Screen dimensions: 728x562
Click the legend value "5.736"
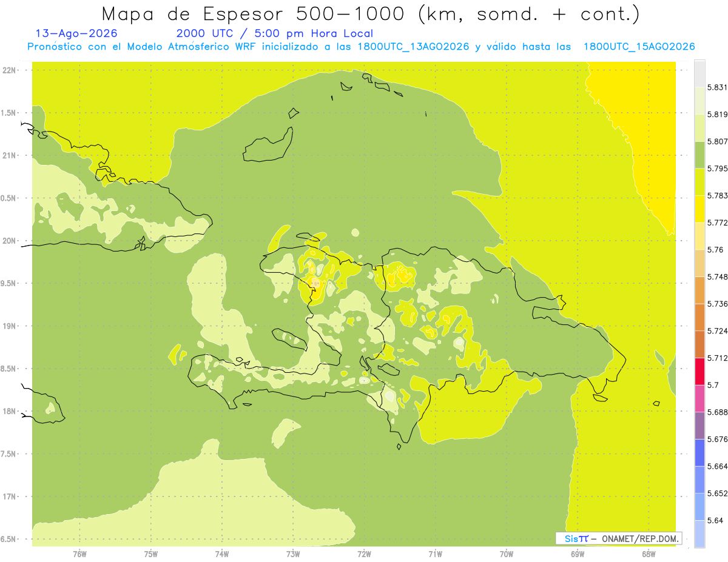[x=718, y=304]
